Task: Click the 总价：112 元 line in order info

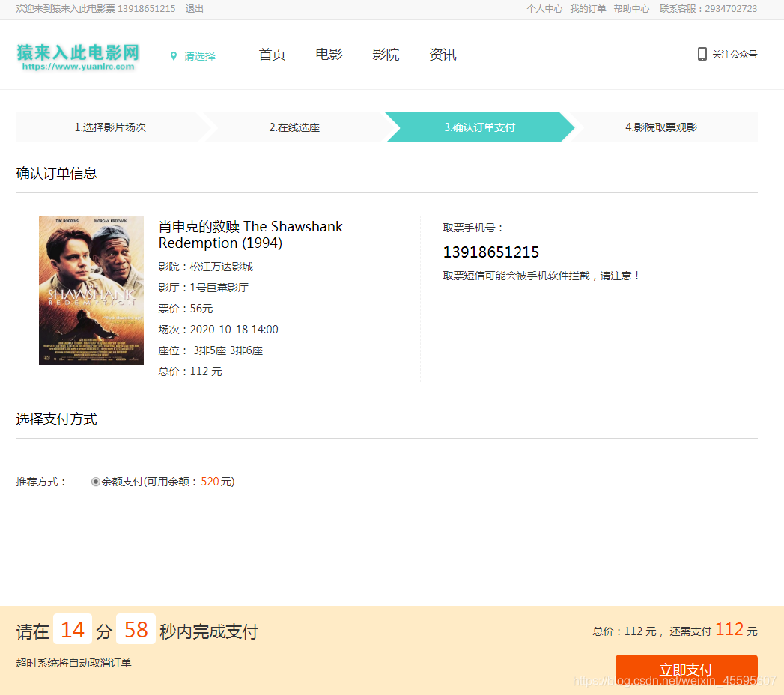Action: 190,371
